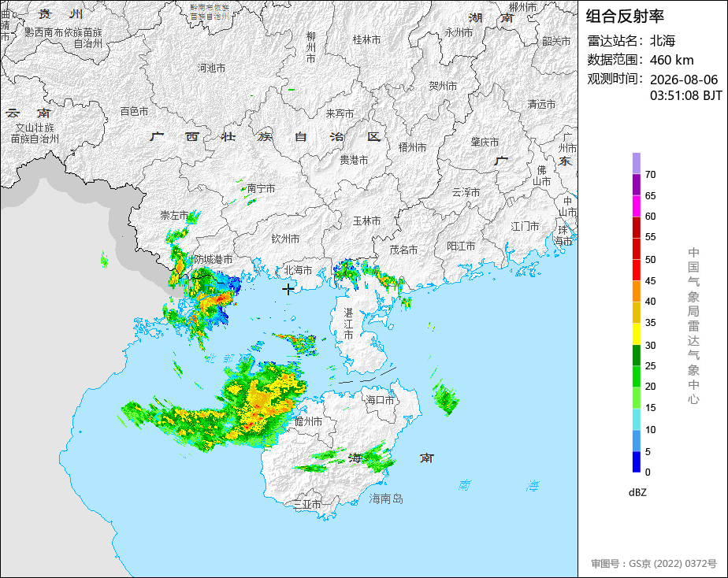728x578 pixels.
Task: Click the 三亚市 city label
Action: pyautogui.click(x=307, y=504)
